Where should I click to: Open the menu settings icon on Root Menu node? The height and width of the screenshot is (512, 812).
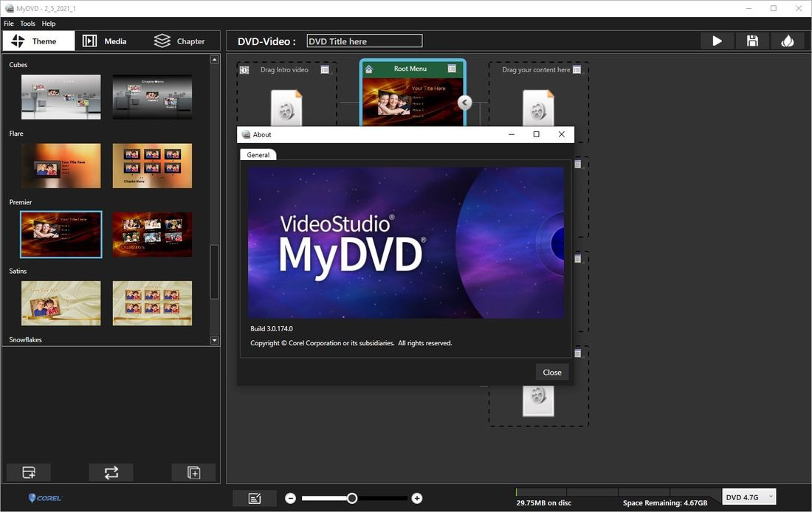coord(452,69)
